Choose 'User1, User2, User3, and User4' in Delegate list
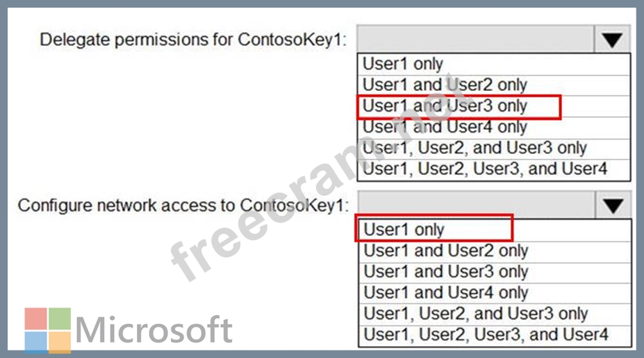Viewport: 644px width, 358px height. pyautogui.click(x=485, y=169)
